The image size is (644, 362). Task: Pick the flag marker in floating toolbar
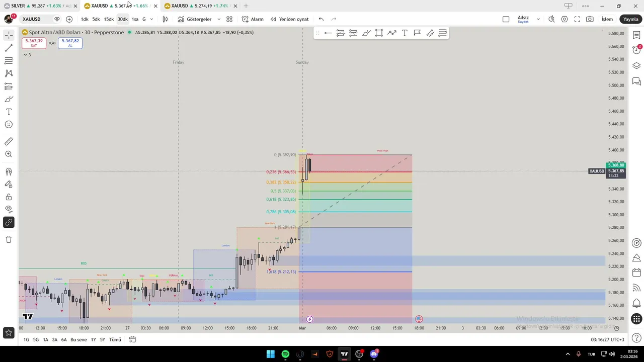(x=417, y=33)
